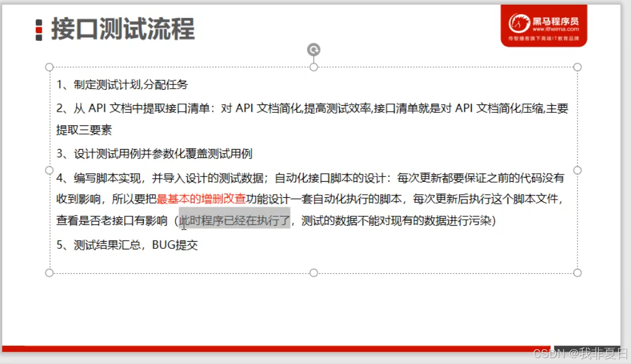Viewport: 631px width, 364px height.
Task: Click the left-middle resize handle of the text box
Action: (49, 170)
